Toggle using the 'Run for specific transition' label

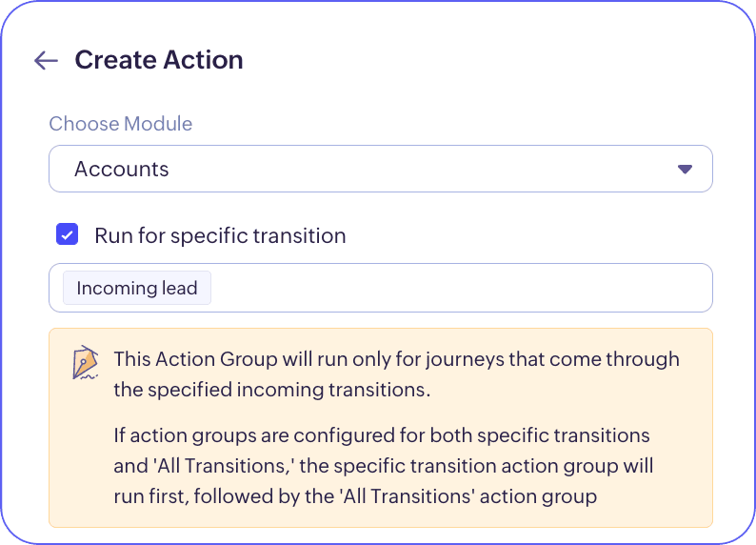point(220,235)
